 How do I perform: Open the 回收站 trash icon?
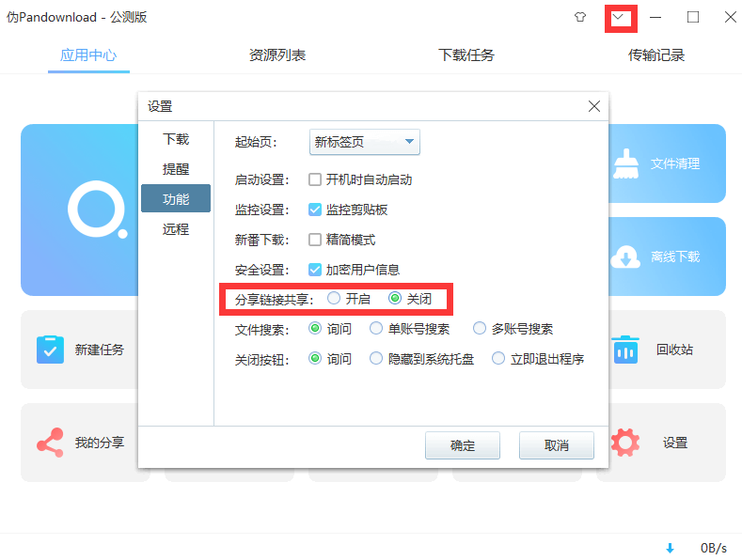(x=625, y=350)
